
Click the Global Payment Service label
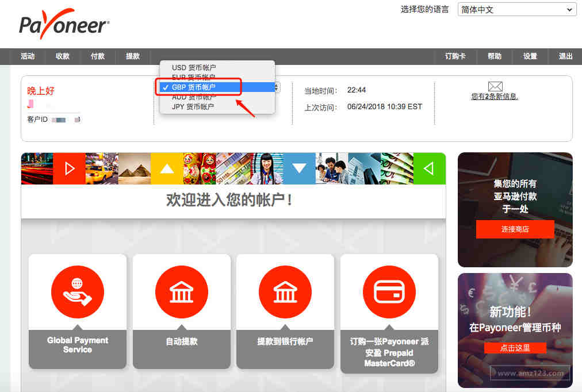point(78,345)
